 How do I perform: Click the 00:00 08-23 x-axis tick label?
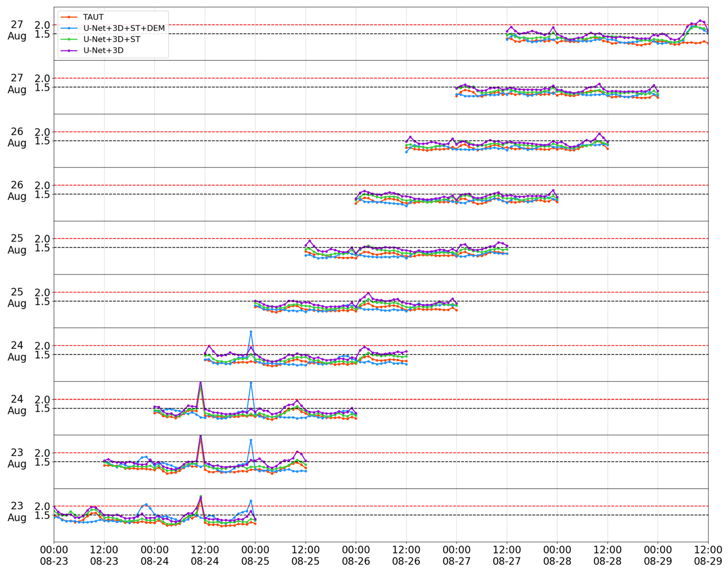pyautogui.click(x=54, y=555)
